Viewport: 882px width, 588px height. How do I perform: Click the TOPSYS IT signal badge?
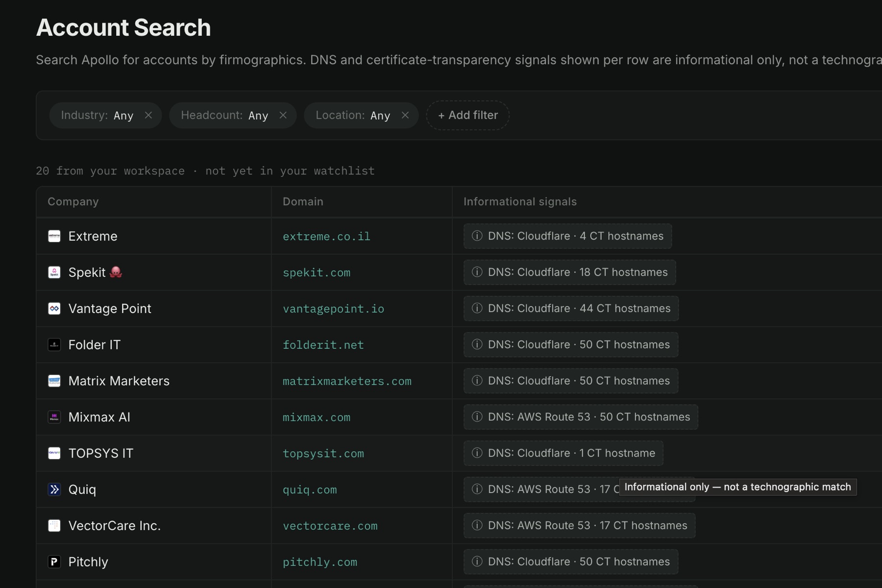click(563, 453)
